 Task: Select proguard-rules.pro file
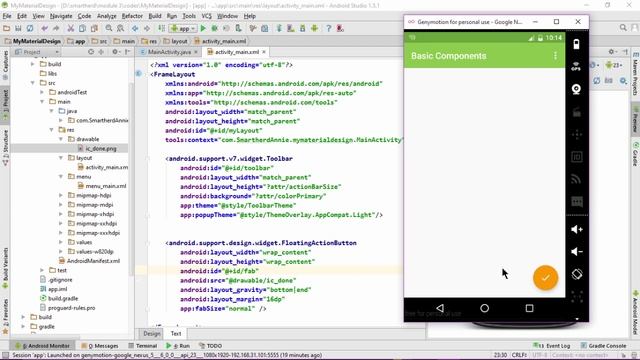[x=67, y=308]
